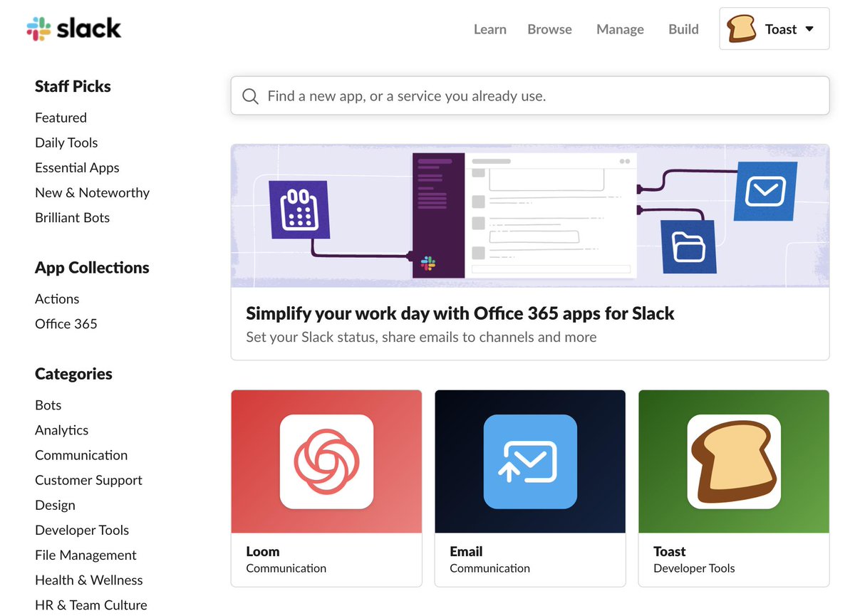The height and width of the screenshot is (616, 855).
Task: Expand the Toast workspace dropdown arrow
Action: pyautogui.click(x=809, y=29)
